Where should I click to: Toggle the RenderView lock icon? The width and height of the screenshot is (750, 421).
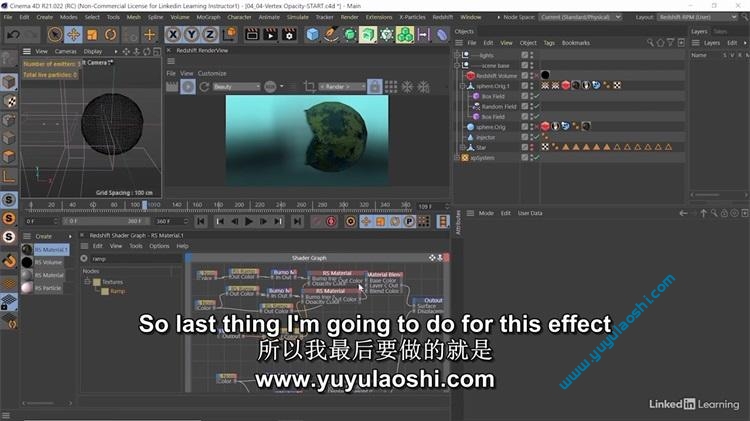click(x=375, y=87)
